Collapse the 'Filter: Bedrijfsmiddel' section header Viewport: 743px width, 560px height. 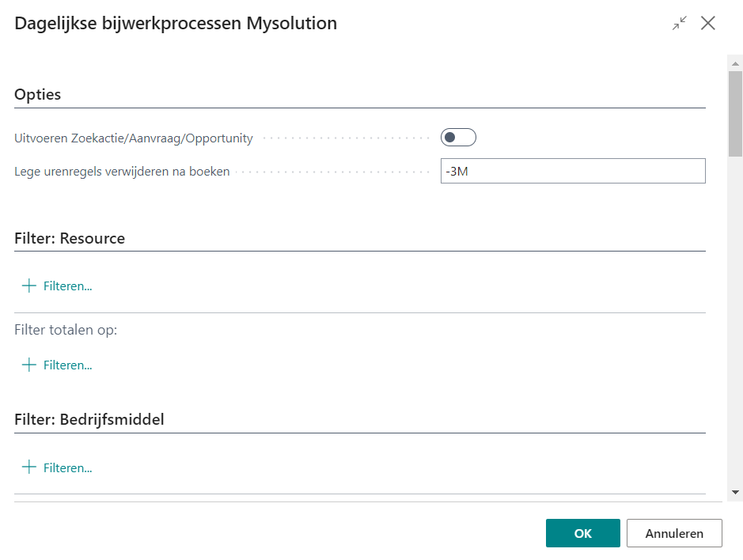[x=89, y=420]
